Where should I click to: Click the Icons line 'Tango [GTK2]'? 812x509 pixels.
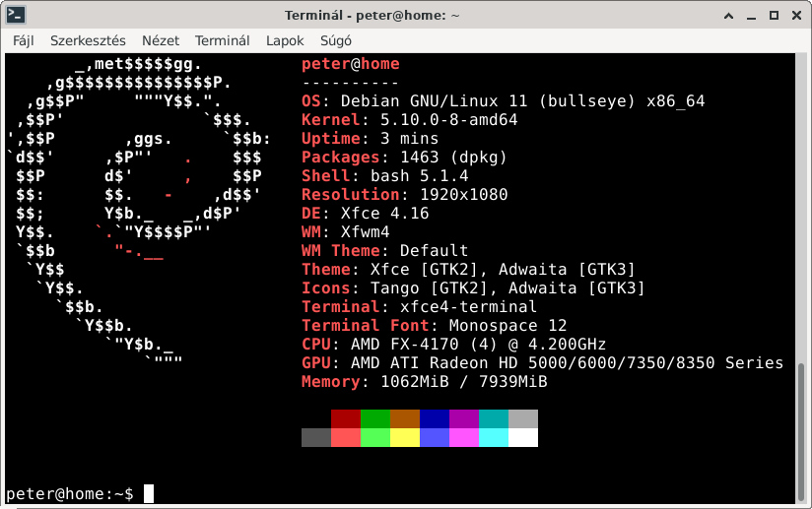point(429,287)
